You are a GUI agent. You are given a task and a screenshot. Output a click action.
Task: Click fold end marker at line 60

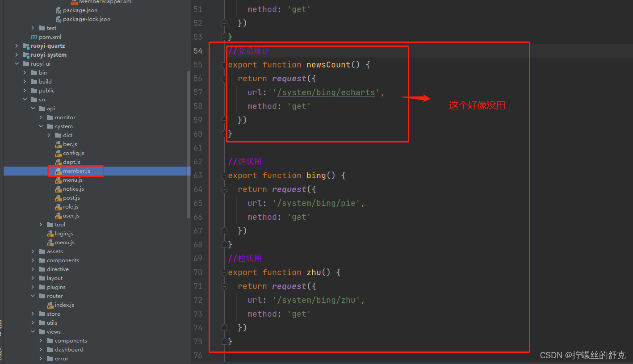pos(224,134)
